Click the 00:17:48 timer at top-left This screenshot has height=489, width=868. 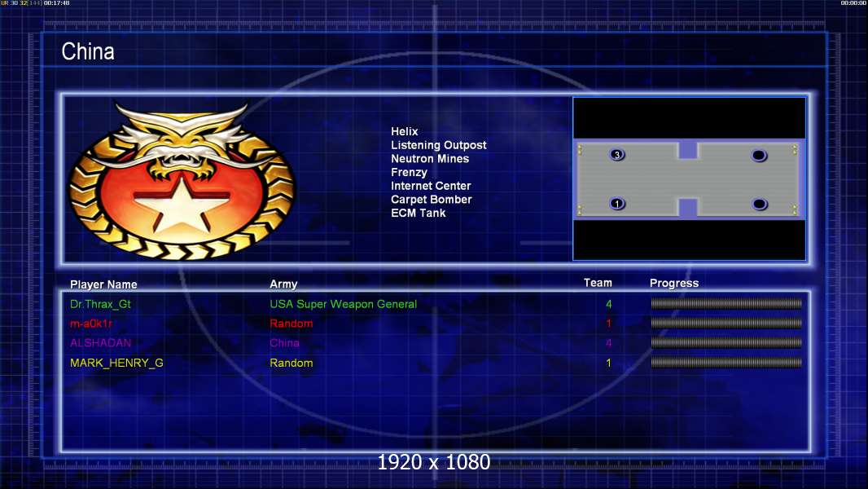[x=56, y=3]
